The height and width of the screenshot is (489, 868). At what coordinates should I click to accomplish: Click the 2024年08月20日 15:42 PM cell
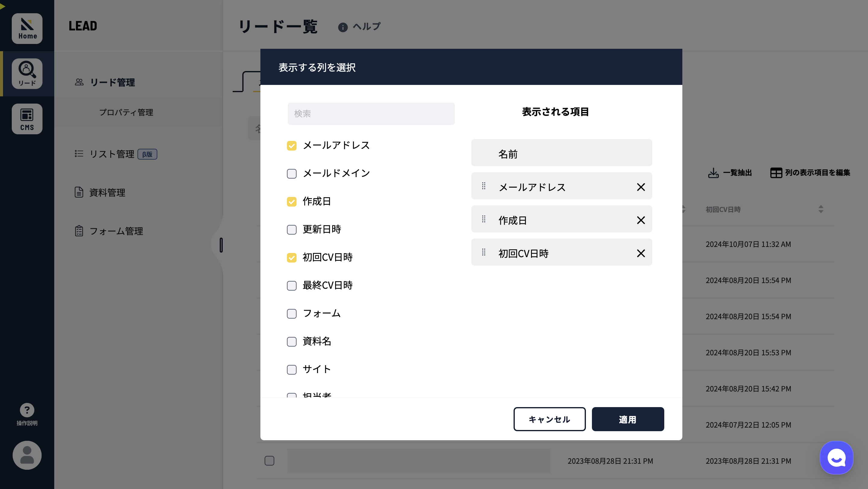tap(748, 389)
